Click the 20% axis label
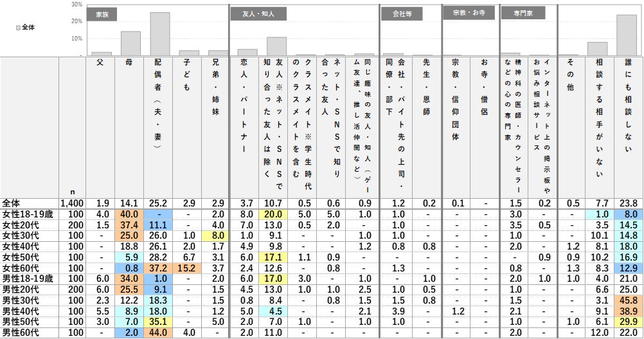The height and width of the screenshot is (339, 644). [x=76, y=21]
